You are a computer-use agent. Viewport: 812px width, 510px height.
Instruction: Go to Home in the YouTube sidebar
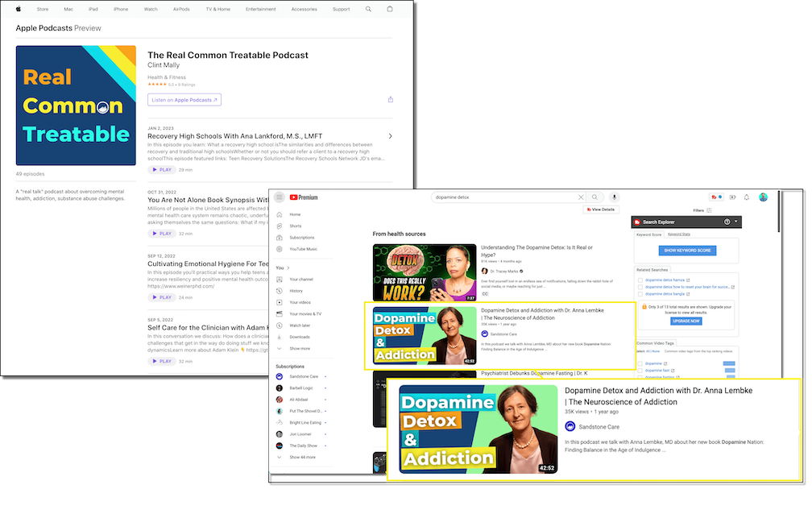[295, 214]
